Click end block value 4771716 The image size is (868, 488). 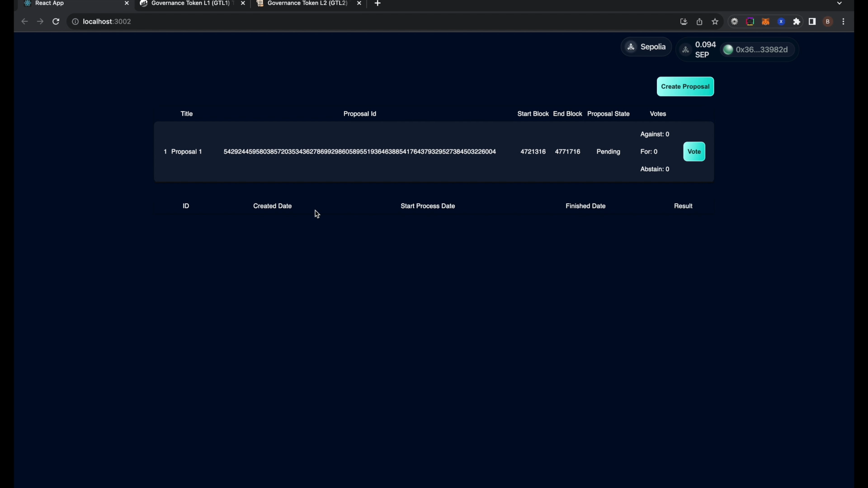pos(567,152)
